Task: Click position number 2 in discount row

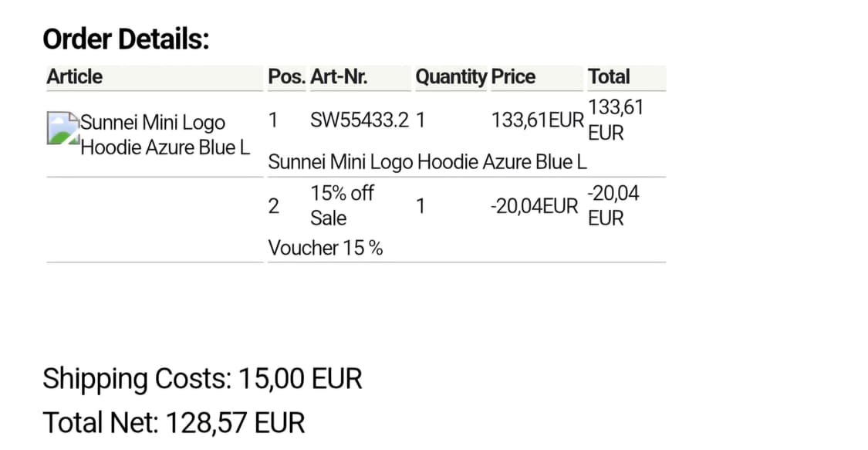Action: 273,206
